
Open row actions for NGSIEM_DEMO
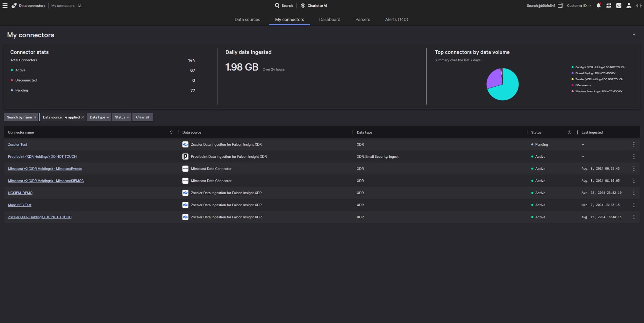pyautogui.click(x=634, y=193)
